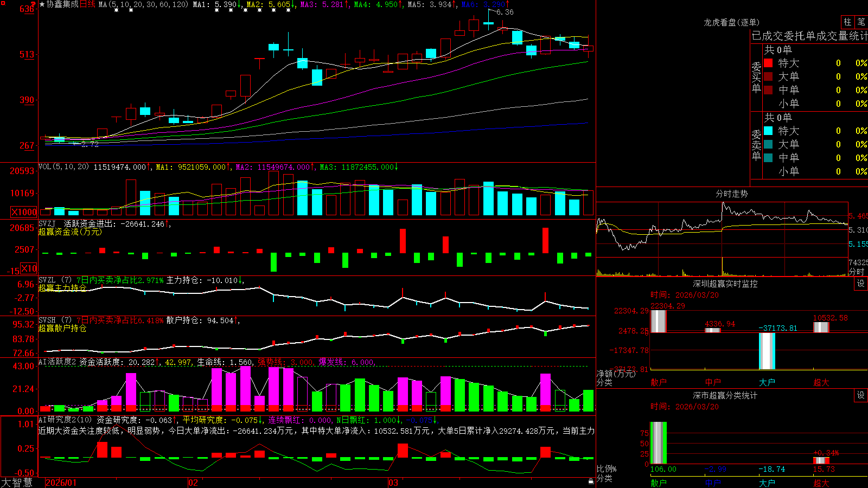The height and width of the screenshot is (488, 868).
Task: Click the lock icon at chart bottom-right
Action: [x=591, y=481]
